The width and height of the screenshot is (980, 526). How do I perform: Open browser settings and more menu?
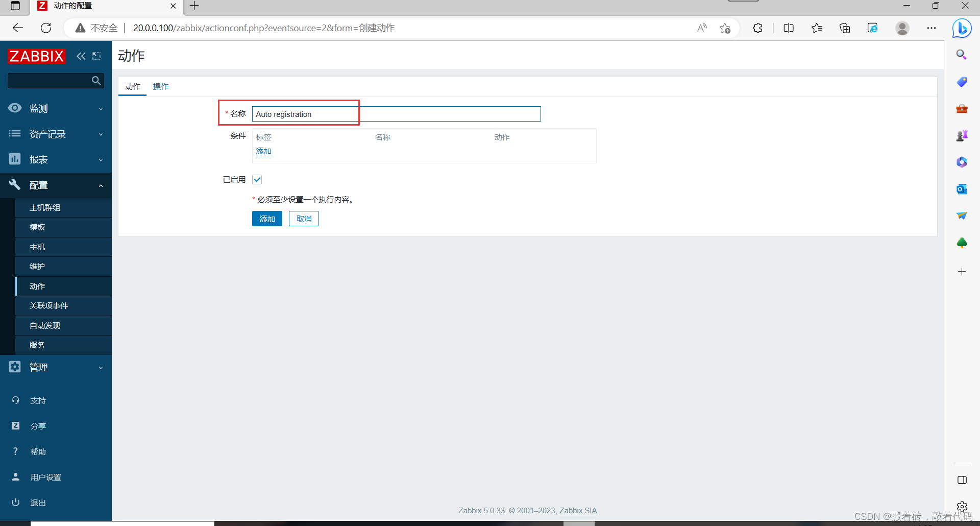point(932,28)
